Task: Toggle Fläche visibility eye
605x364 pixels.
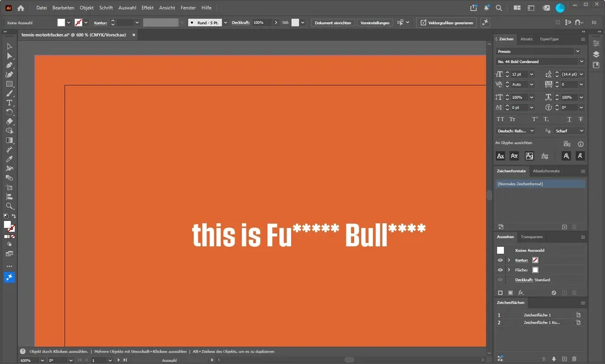Action: coord(500,270)
